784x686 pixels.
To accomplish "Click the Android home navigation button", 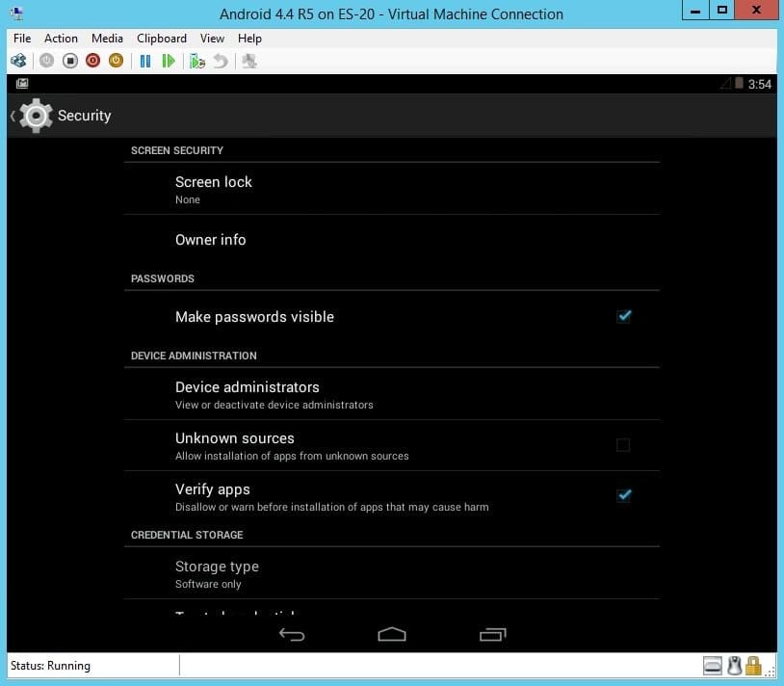I will (x=392, y=635).
